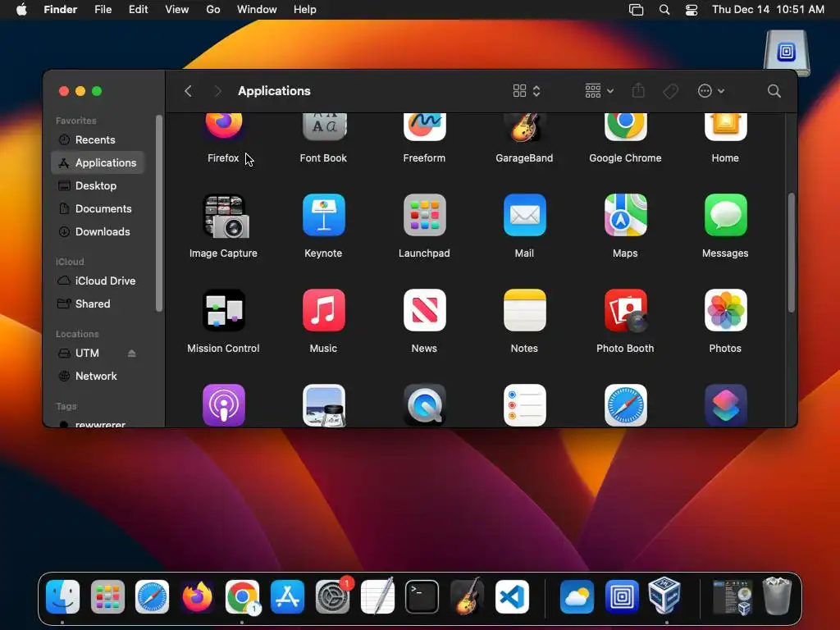Select the Keynote app icon

(323, 215)
